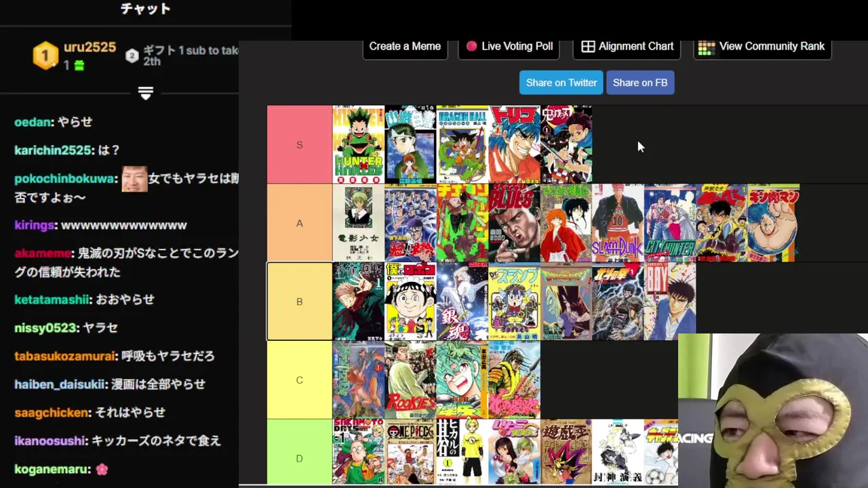This screenshot has height=488, width=868.
Task: Click Hunter x Hunter cover in S tier
Action: 358,144
